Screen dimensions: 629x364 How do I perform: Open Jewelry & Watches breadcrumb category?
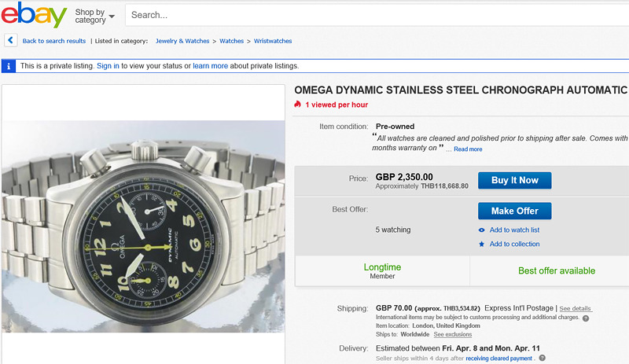tap(183, 41)
